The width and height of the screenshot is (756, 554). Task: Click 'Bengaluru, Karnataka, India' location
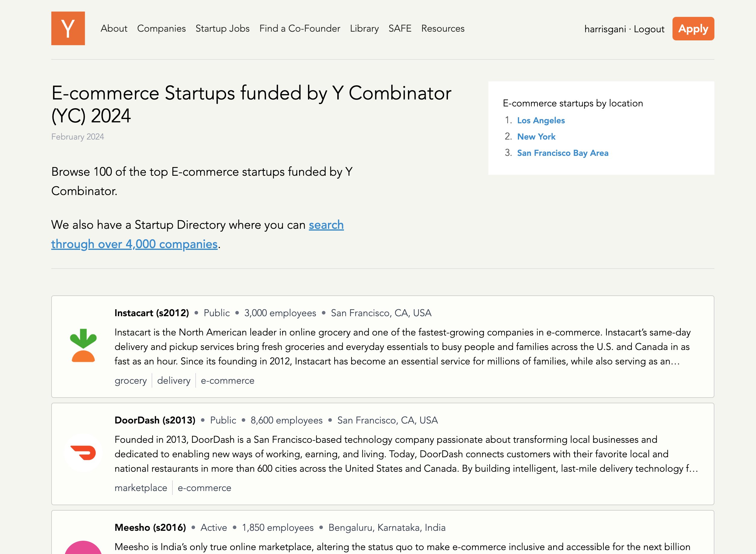[387, 527]
